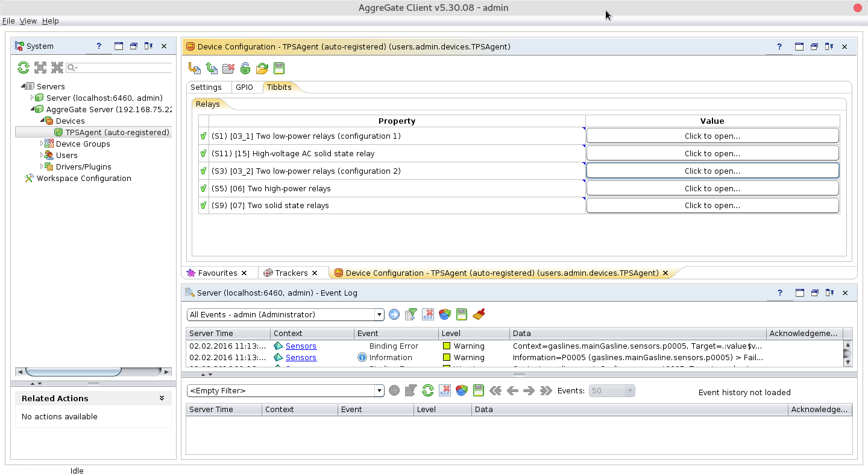This screenshot has height=476, width=868.
Task: Open help question mark in Event Log panel
Action: (x=780, y=293)
